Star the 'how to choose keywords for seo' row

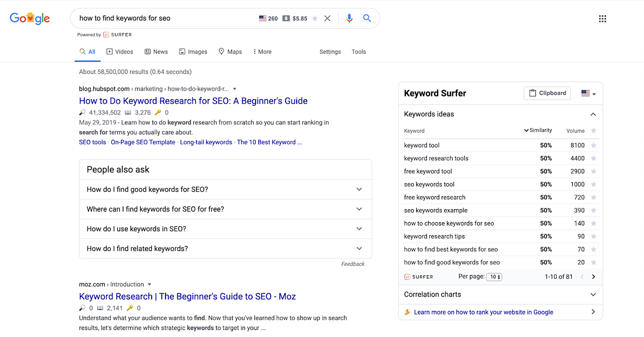pos(594,223)
